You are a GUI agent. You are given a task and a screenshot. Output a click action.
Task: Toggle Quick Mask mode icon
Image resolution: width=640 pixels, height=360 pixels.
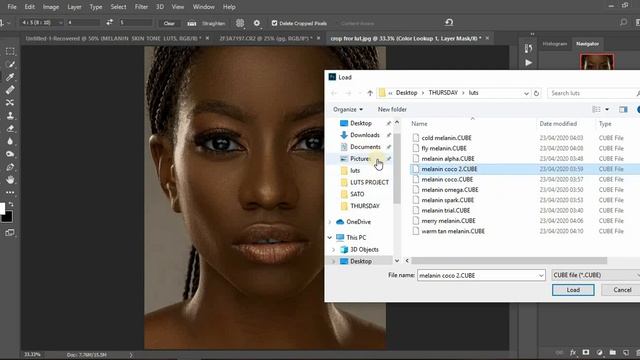coord(10,233)
